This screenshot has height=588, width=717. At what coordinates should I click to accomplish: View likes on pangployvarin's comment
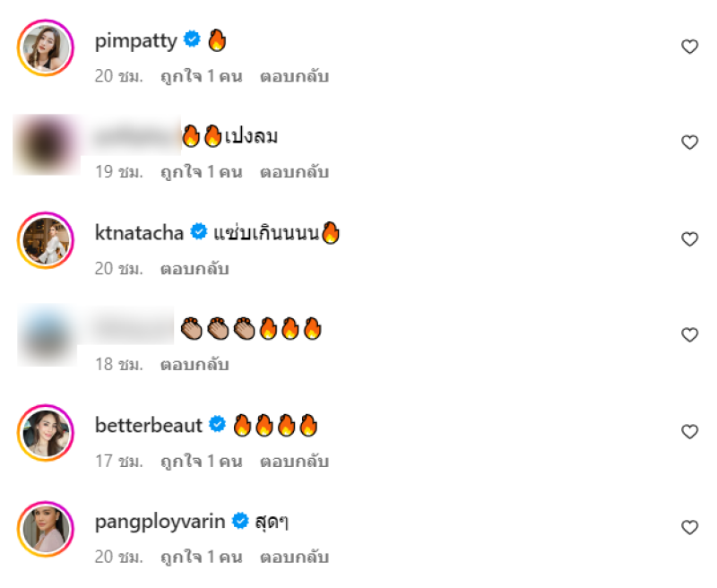click(x=201, y=557)
